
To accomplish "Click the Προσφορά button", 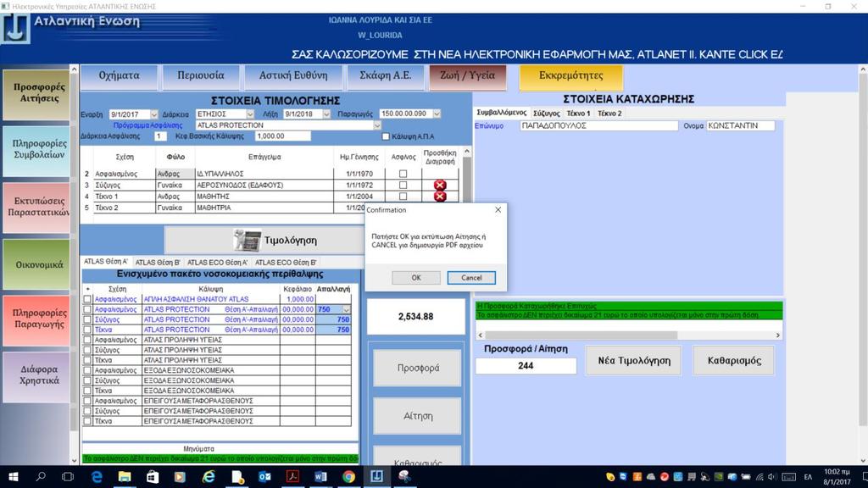I will click(x=418, y=368).
